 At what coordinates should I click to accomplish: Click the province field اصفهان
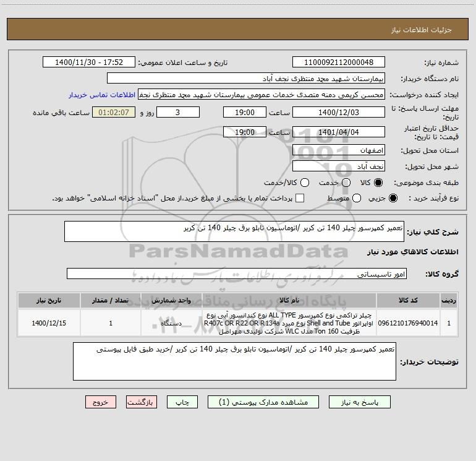339,150
